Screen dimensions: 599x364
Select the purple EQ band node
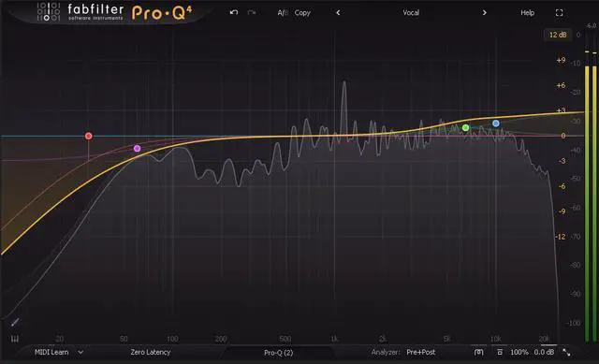(138, 148)
